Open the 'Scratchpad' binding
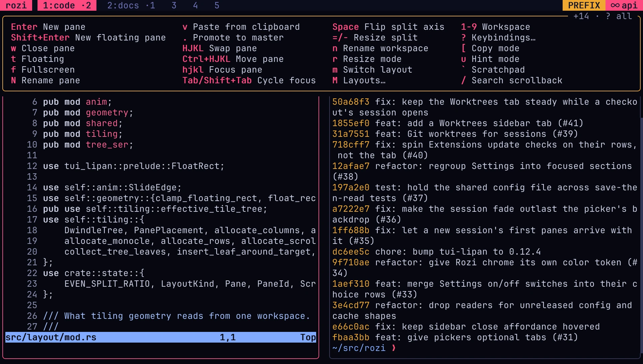 pyautogui.click(x=493, y=70)
